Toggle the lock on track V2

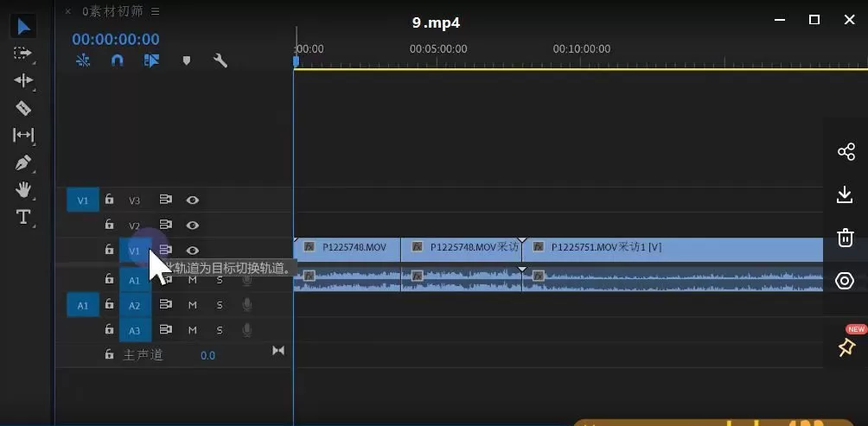point(109,226)
